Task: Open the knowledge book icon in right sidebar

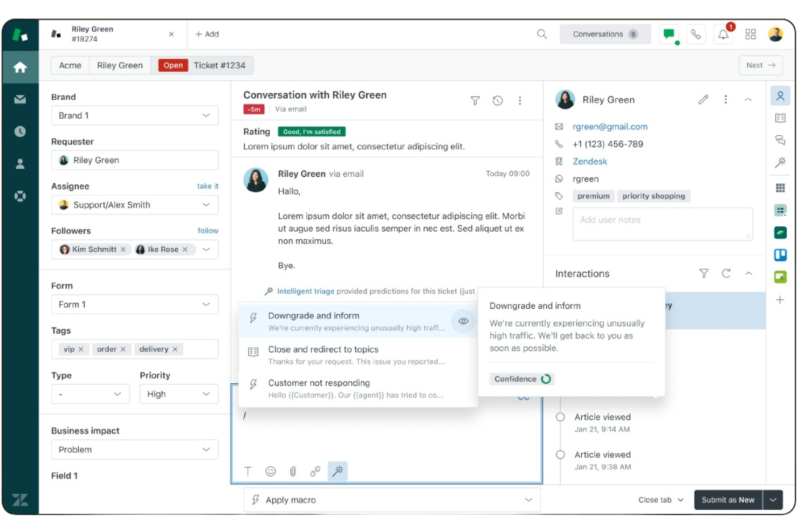Action: (780, 118)
